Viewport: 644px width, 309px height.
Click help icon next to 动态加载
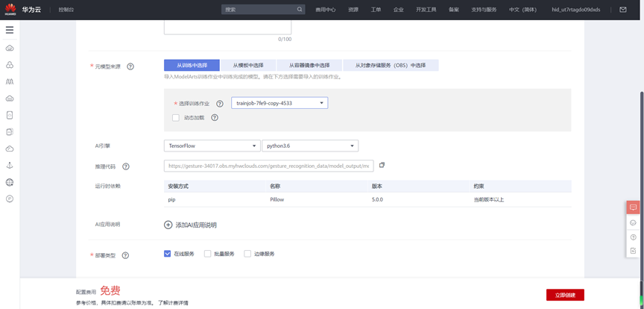click(x=215, y=118)
